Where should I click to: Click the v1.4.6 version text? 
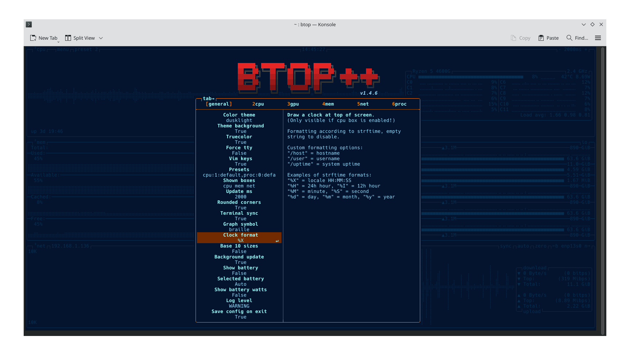(369, 93)
